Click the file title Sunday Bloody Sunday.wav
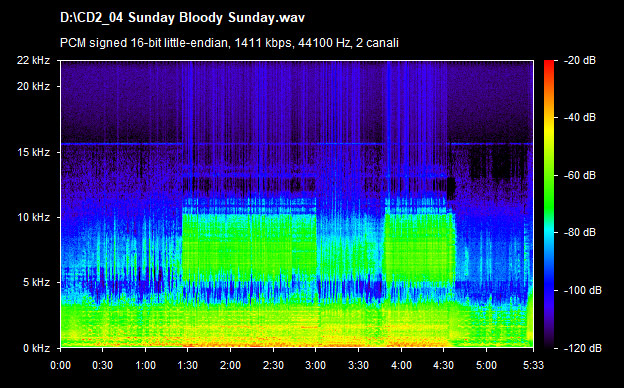The image size is (624, 388). [182, 18]
